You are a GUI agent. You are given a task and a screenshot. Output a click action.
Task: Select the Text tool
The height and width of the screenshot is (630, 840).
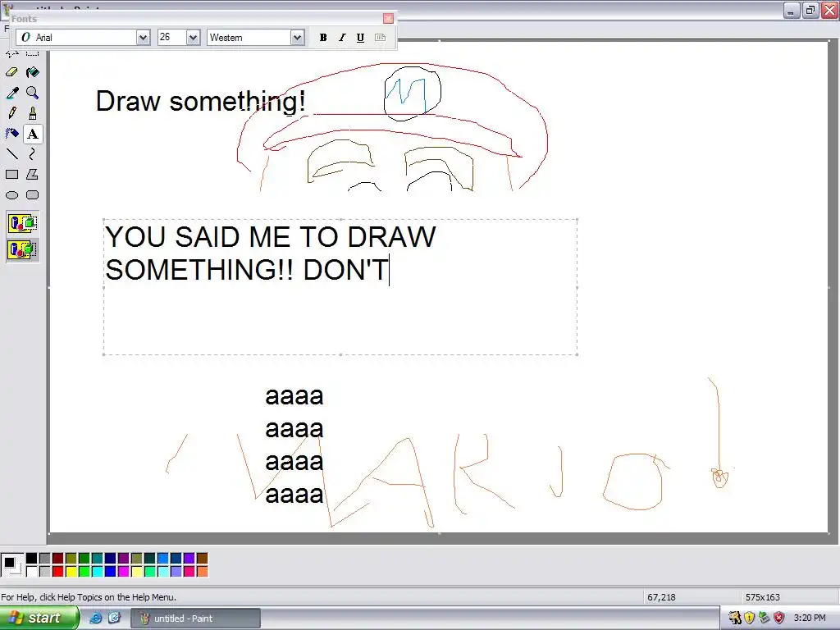click(33, 134)
